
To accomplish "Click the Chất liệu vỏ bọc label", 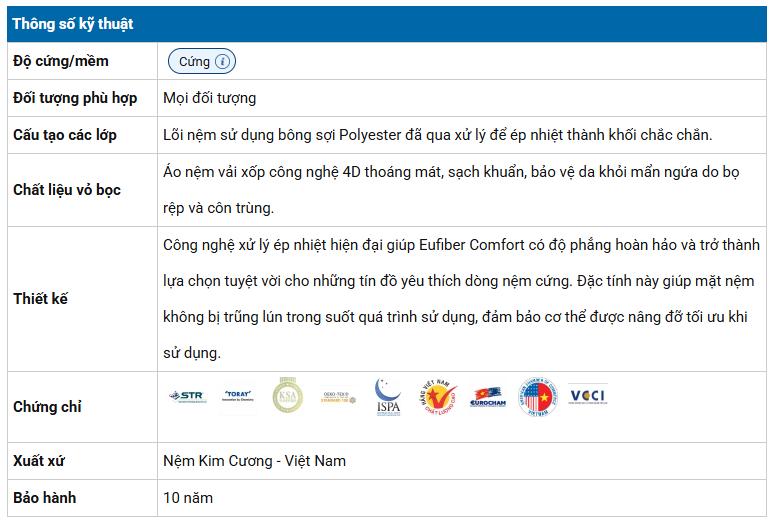I will (x=67, y=190).
